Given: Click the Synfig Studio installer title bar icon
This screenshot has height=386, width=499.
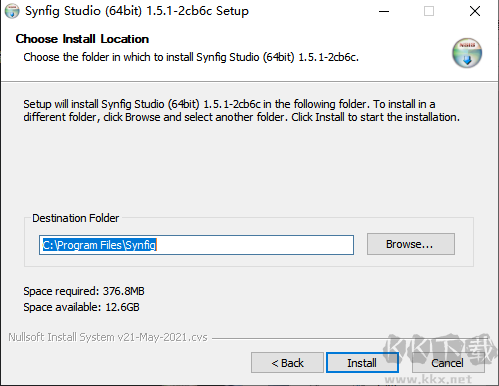Looking at the screenshot, I should (12, 11).
